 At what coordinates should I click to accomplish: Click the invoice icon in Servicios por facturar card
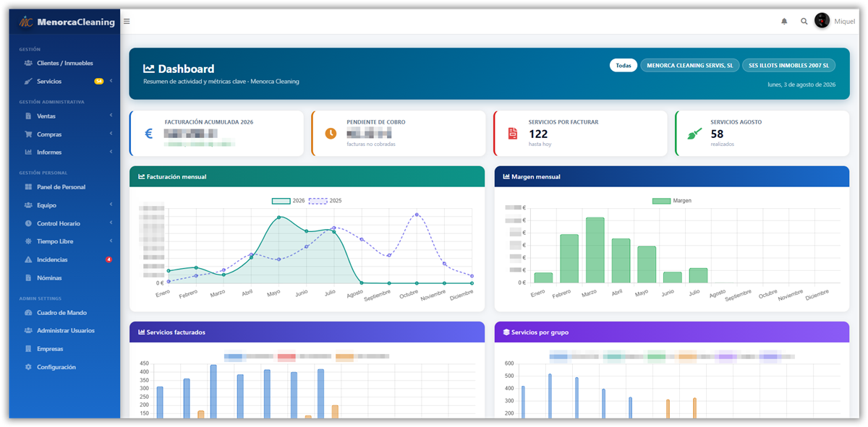pos(513,134)
